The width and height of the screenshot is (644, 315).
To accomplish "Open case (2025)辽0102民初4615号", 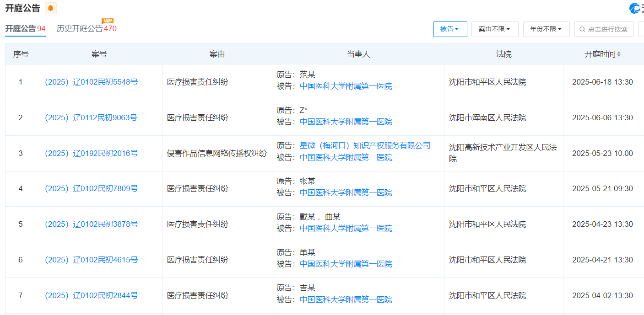I will (91, 260).
